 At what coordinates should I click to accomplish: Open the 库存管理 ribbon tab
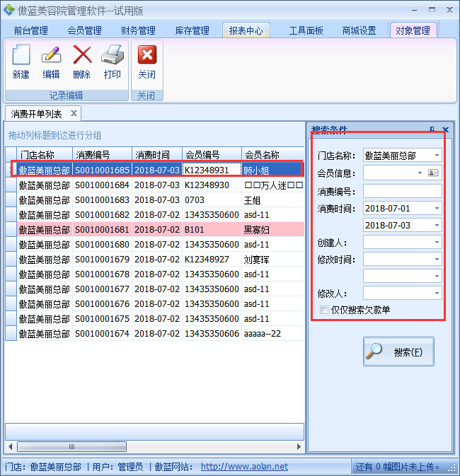coord(192,30)
